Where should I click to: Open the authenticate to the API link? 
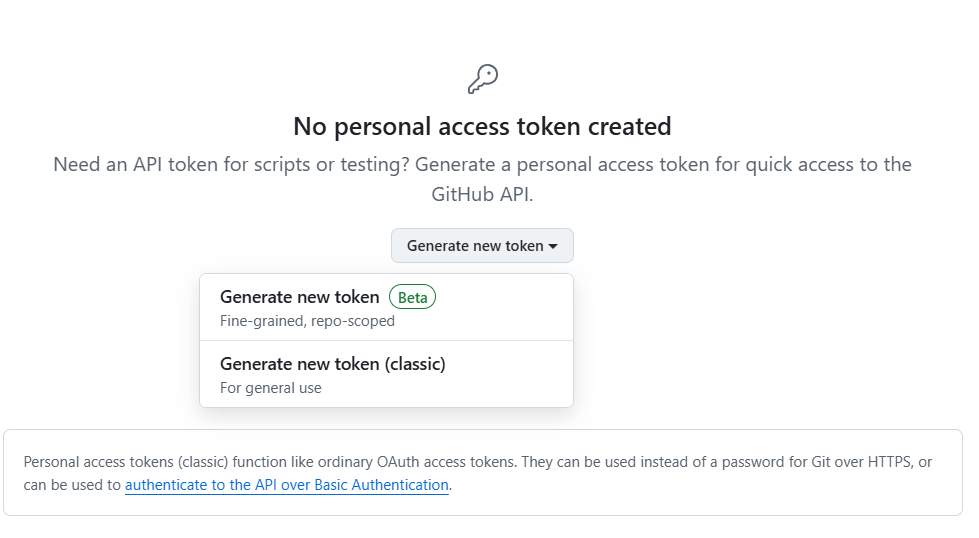click(x=286, y=485)
